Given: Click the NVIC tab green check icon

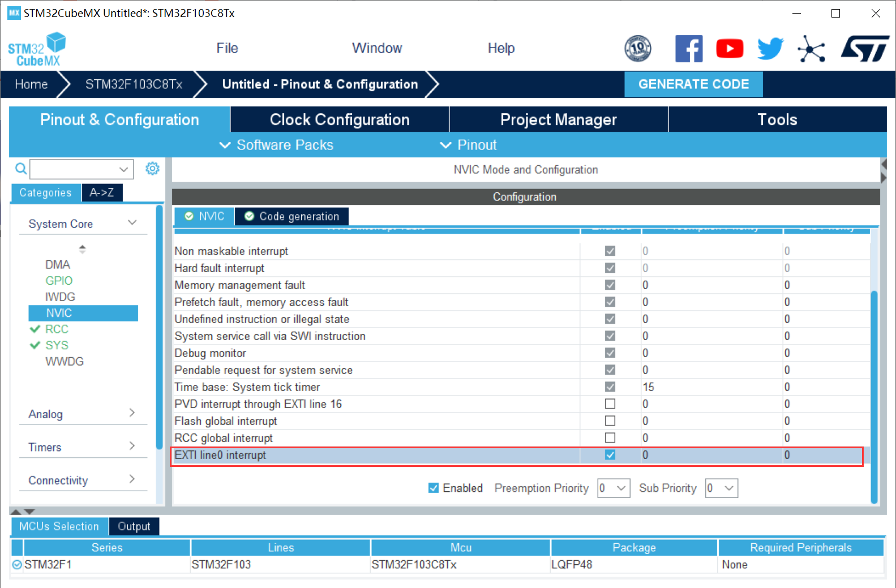Looking at the screenshot, I should click(189, 216).
